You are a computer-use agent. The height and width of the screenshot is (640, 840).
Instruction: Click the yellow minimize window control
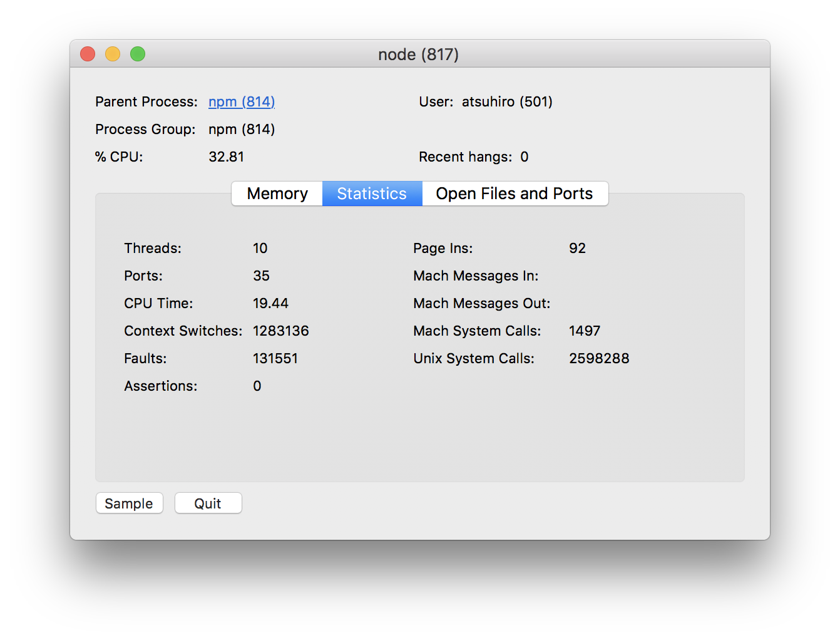pyautogui.click(x=112, y=54)
